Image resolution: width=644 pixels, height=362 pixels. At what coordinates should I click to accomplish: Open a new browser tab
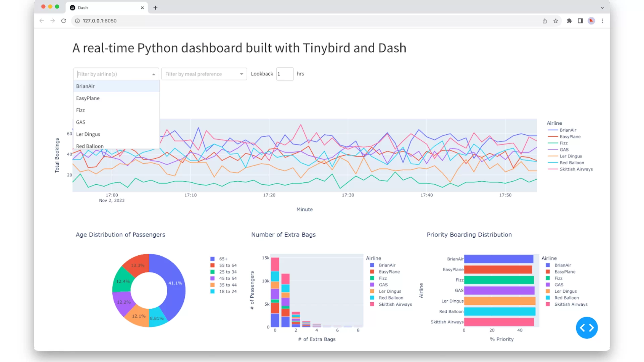tap(155, 8)
